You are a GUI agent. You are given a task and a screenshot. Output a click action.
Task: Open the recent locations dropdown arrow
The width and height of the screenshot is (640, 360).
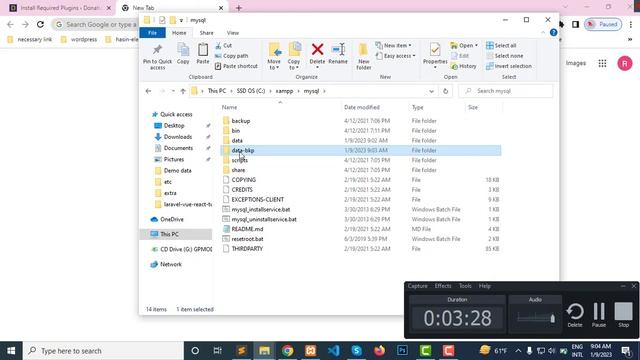(173, 91)
